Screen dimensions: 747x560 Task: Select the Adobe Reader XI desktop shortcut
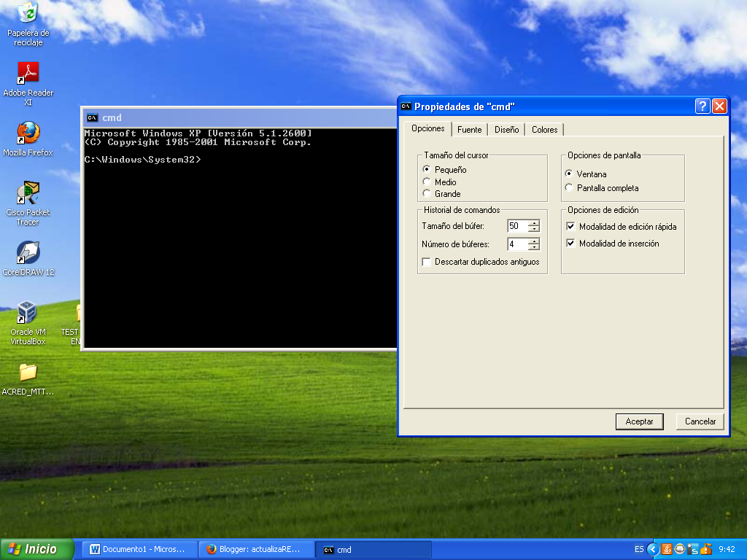[x=28, y=84]
